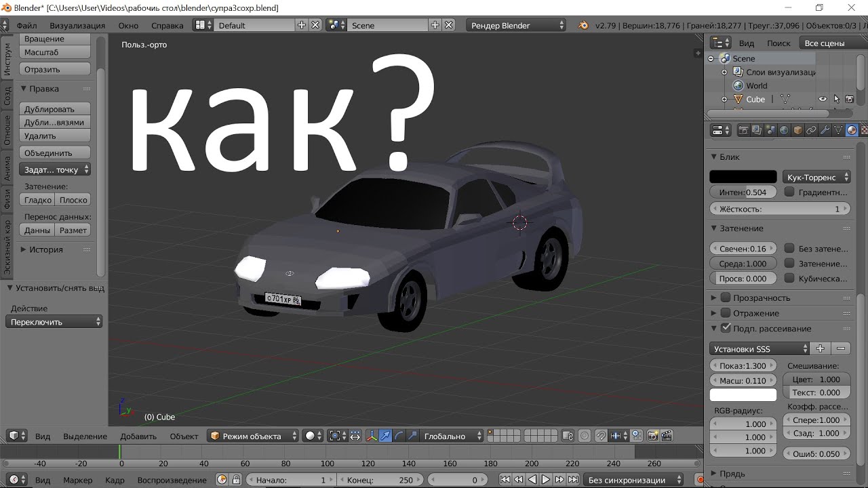Screen dimensions: 868x488
Task: Click the Blender logo in info header
Action: [583, 25]
